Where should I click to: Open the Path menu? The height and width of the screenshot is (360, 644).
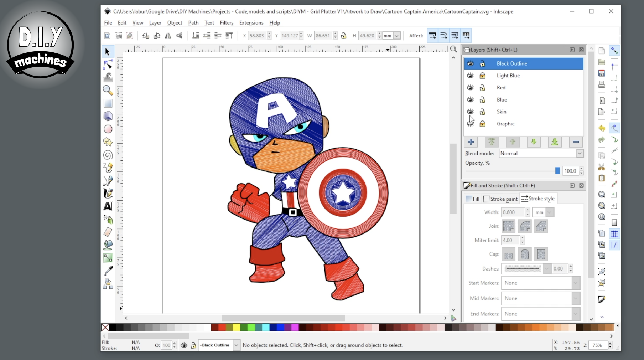click(193, 22)
